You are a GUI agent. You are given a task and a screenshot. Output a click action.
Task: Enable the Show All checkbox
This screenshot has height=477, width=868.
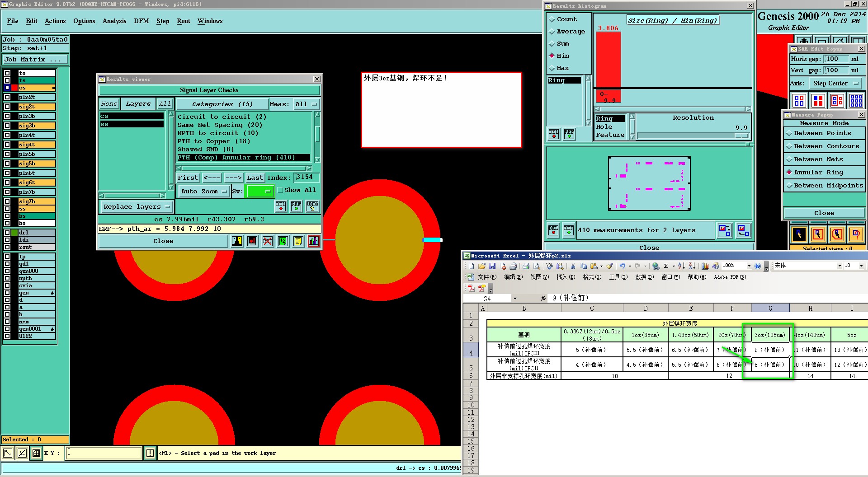[x=280, y=190]
